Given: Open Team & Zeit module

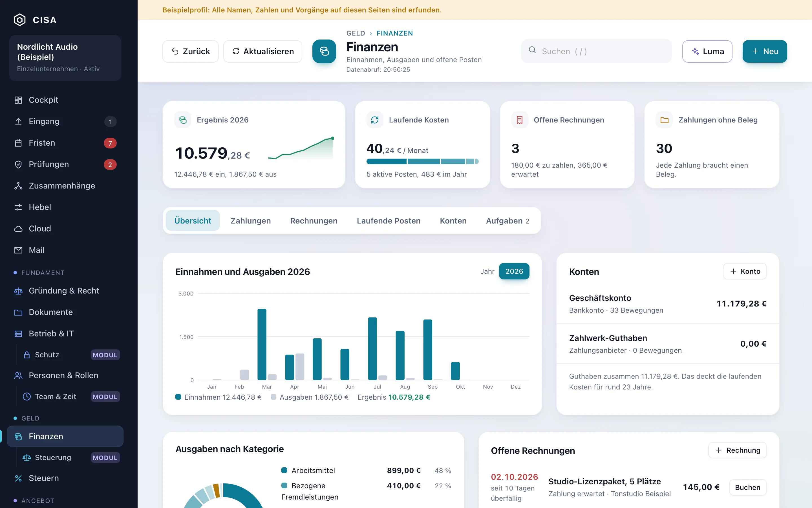Looking at the screenshot, I should tap(70, 397).
